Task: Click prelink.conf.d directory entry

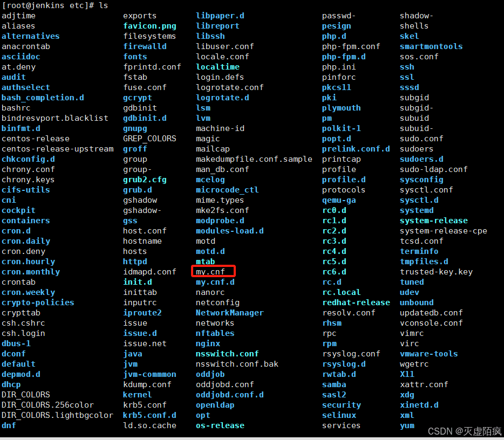Action: pos(356,149)
